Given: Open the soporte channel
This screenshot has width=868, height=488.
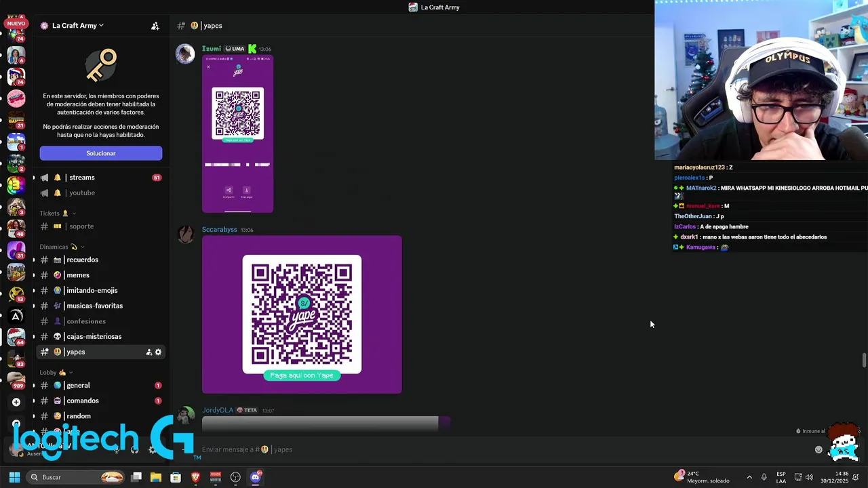Looking at the screenshot, I should click(x=99, y=226).
